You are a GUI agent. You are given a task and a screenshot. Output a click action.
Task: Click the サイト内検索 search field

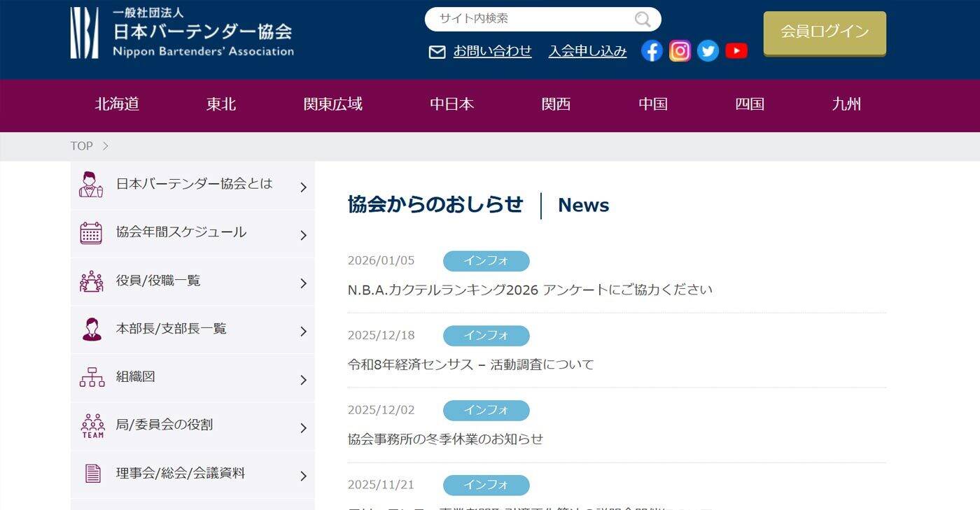coord(532,19)
